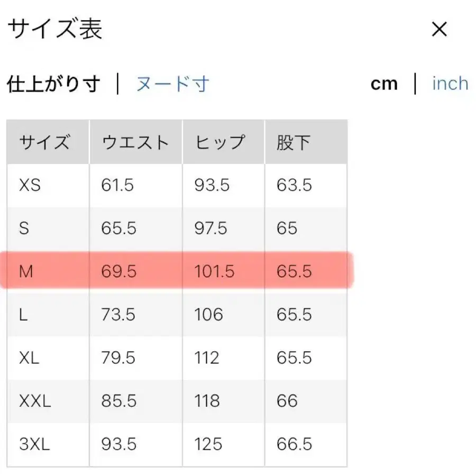Click the ヒップ column header
Viewport: 476px width, 476px height.
[219, 141]
